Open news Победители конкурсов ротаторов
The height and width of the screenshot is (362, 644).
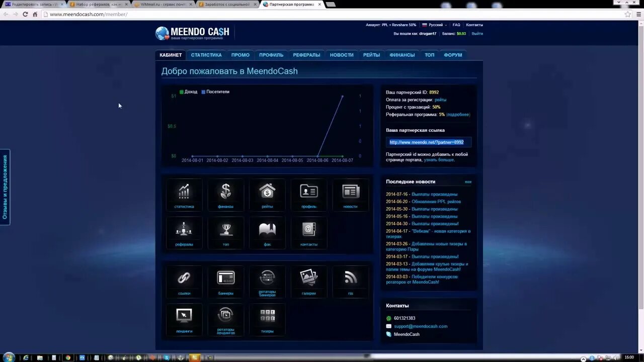click(422, 280)
